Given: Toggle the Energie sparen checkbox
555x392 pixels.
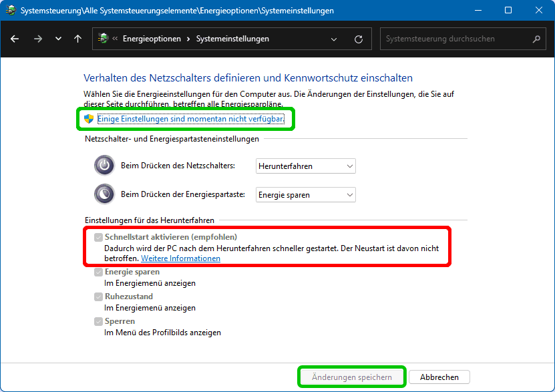Looking at the screenshot, I should point(99,272).
